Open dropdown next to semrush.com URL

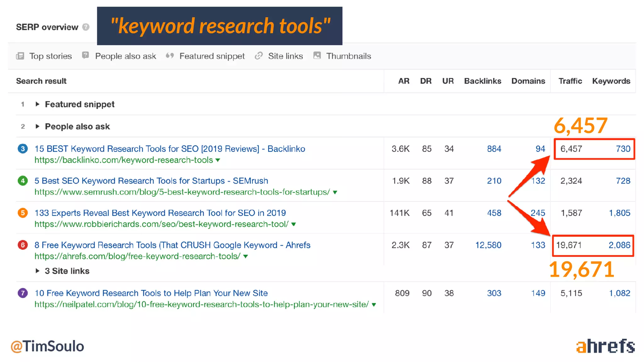(x=335, y=192)
